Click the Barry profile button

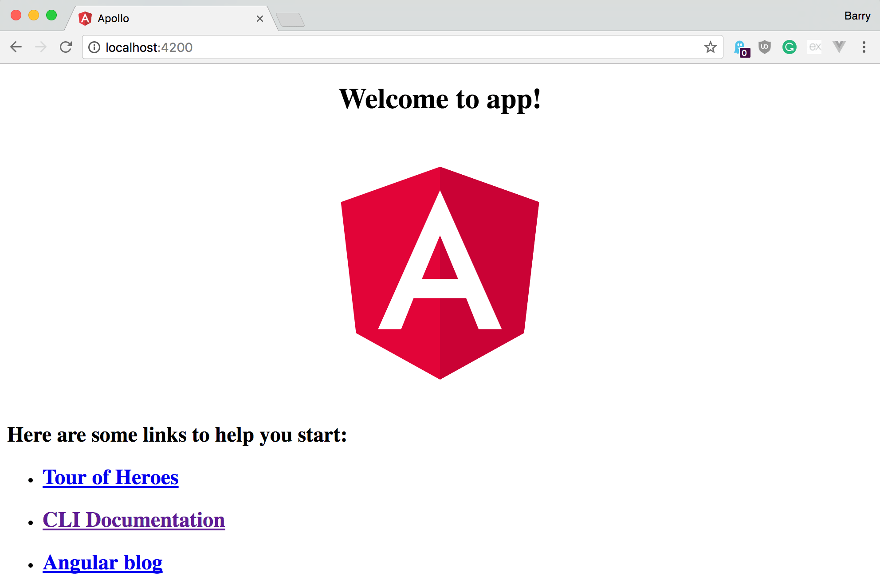[857, 16]
